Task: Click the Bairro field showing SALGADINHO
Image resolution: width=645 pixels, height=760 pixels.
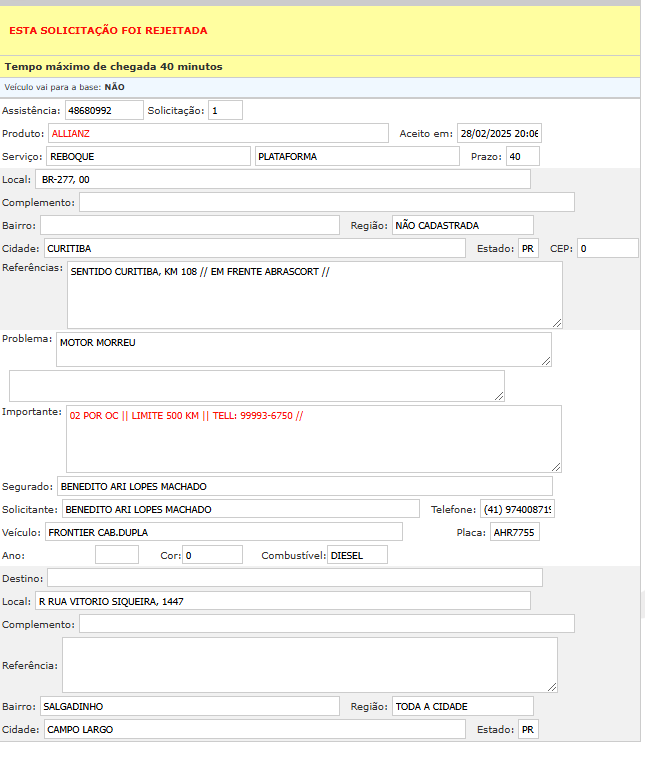Action: point(190,706)
